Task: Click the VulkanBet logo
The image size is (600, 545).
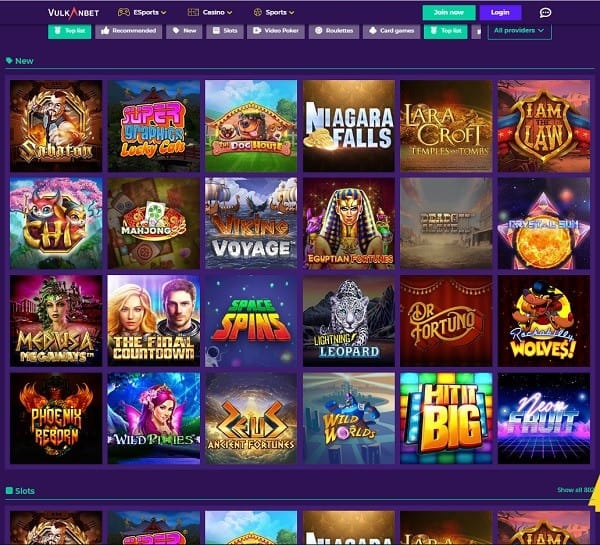Action: (x=73, y=13)
